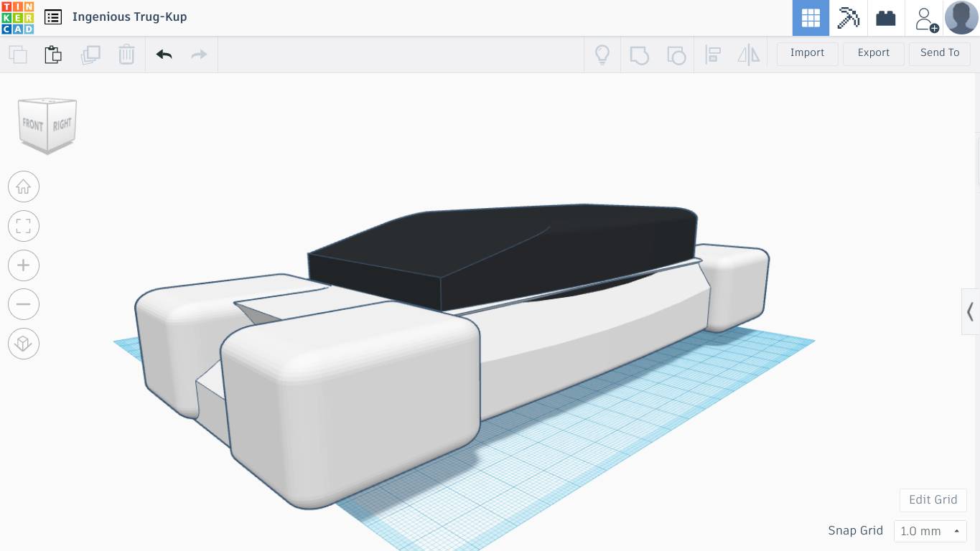
Task: Click the Duplicate and repeat icon
Action: (90, 55)
